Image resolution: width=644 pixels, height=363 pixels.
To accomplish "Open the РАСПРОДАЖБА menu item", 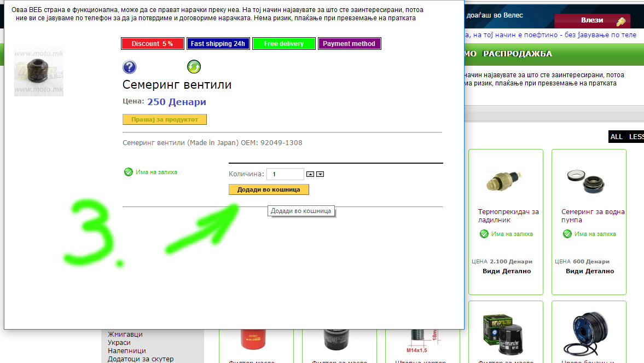I will 518,54.
